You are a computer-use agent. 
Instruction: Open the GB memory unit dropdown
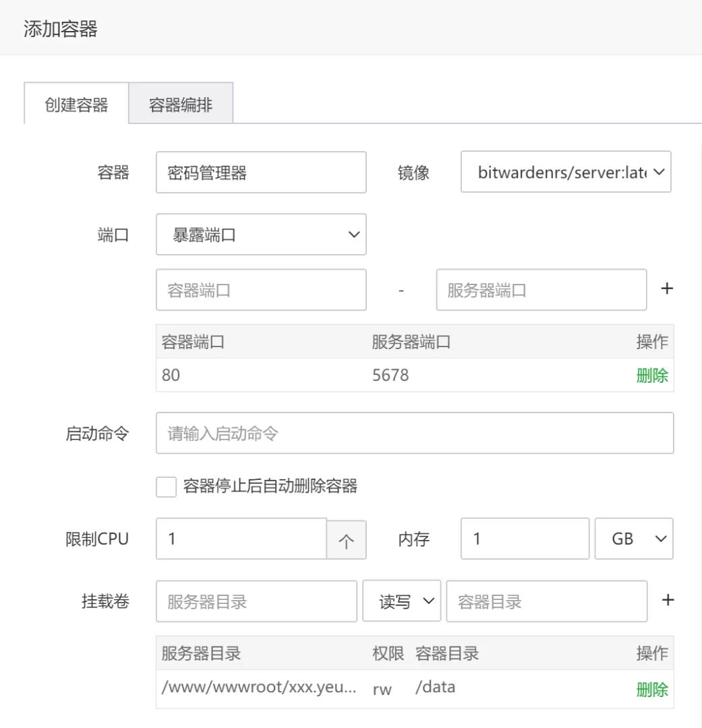click(633, 539)
